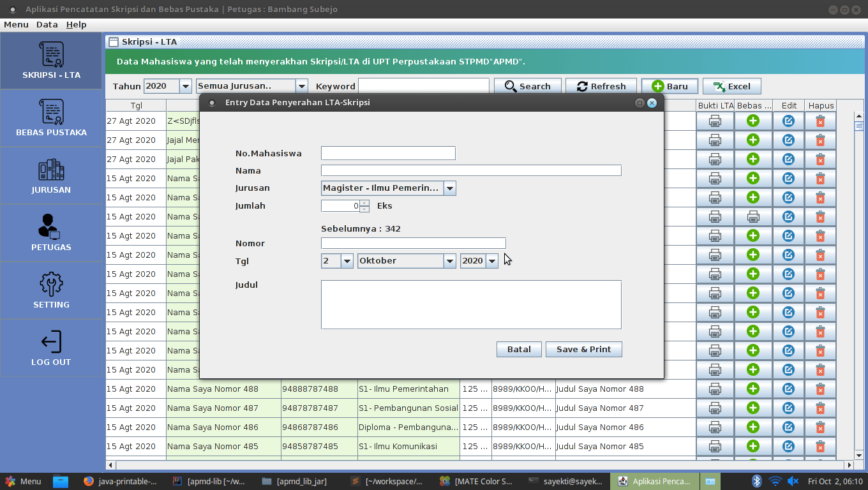Launch Firefox from the taskbar
868x490 pixels.
click(x=88, y=482)
